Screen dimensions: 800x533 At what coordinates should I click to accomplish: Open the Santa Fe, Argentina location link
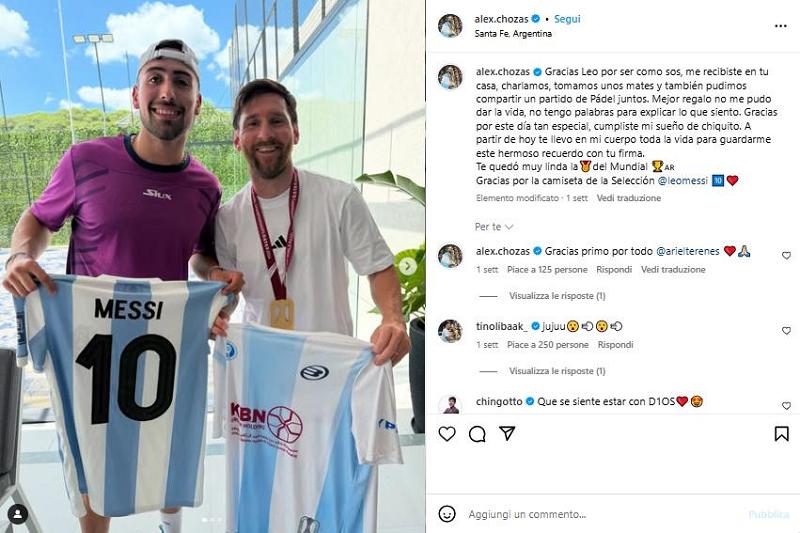[x=513, y=34]
